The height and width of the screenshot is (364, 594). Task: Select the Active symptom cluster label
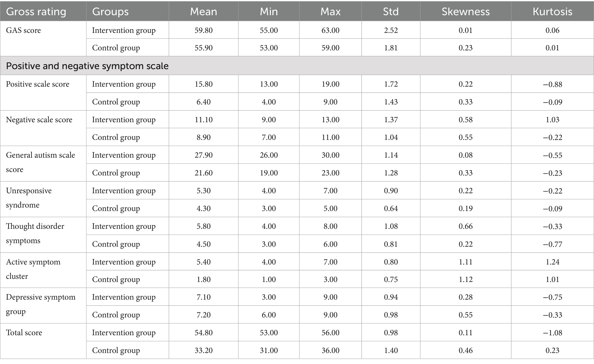tap(33, 269)
